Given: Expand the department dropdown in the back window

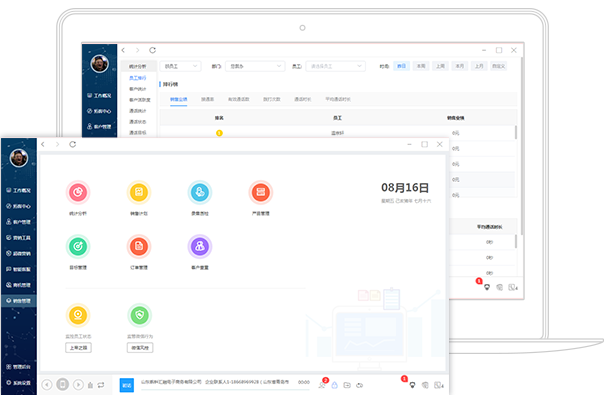Looking at the screenshot, I should tap(255, 66).
